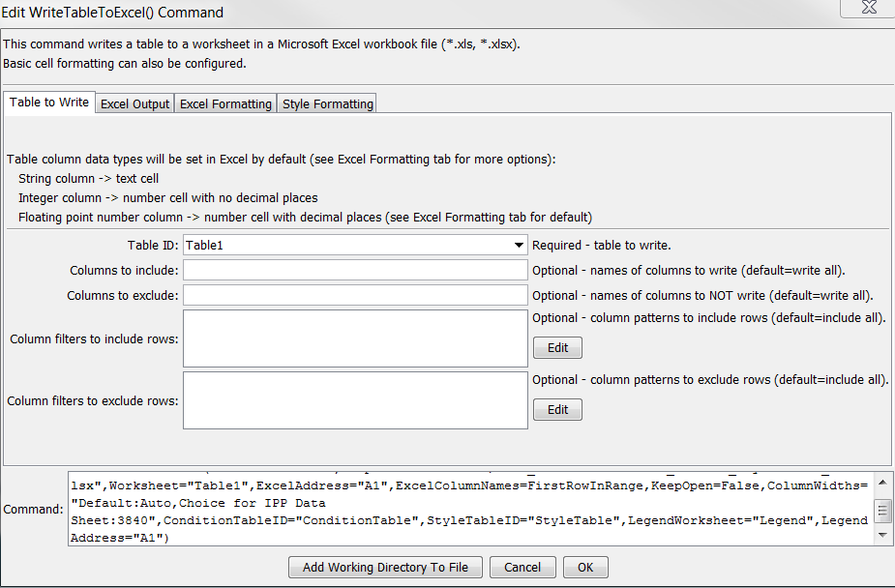Click the Columns to include field
895x588 pixels.
(355, 270)
